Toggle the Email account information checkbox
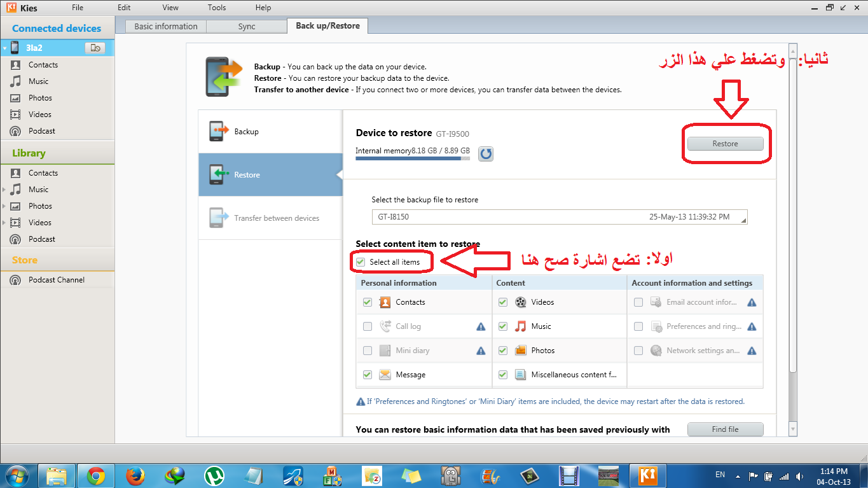This screenshot has height=488, width=868. tap(638, 302)
